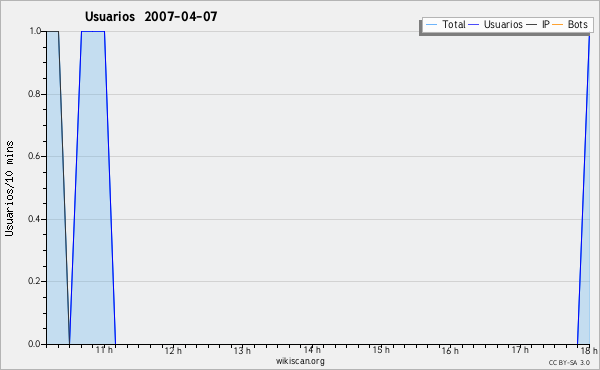Screen dimensions: 600x370
Task: Click the '17 h' x-axis label
Action: click(520, 350)
